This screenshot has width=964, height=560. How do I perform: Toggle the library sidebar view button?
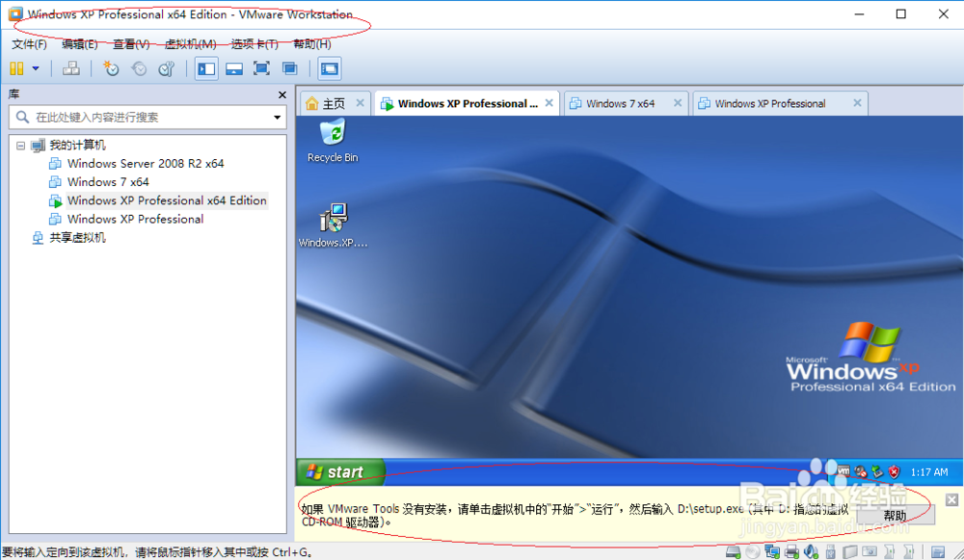[206, 68]
